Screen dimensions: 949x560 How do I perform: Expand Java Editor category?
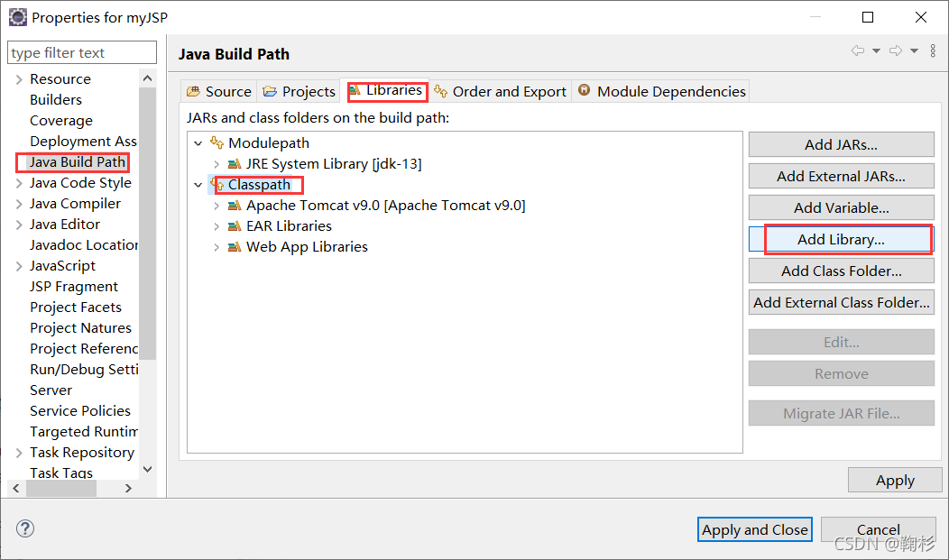coord(19,225)
